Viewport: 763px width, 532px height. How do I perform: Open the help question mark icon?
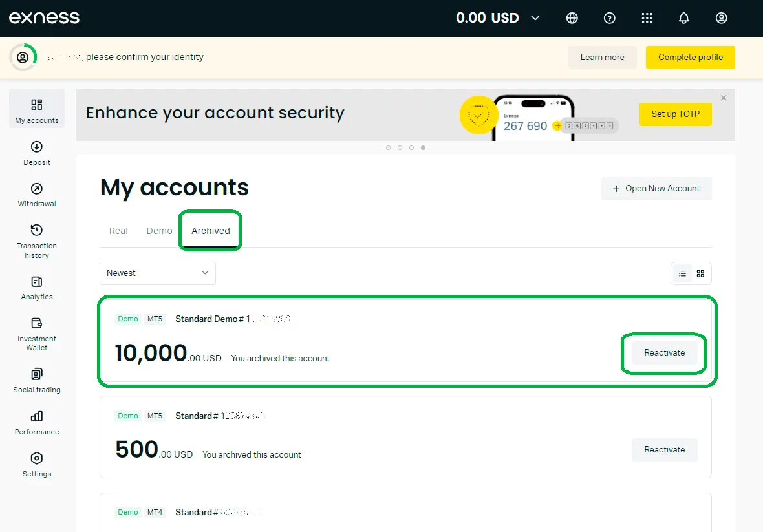coord(609,18)
